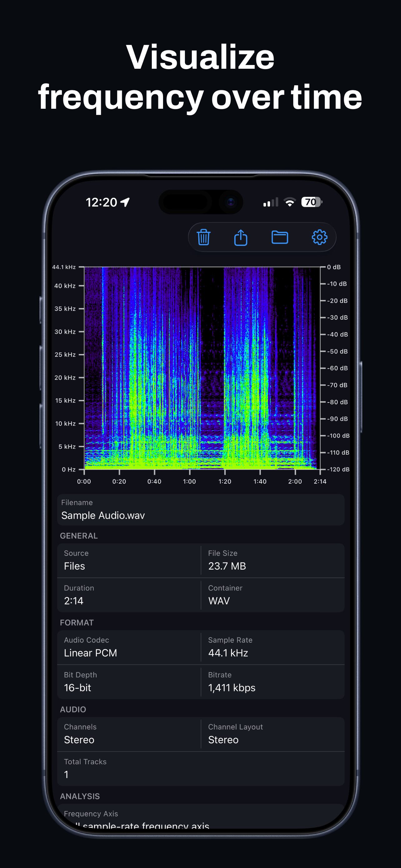
Task: Tap the -120 dB scale label
Action: [338, 469]
